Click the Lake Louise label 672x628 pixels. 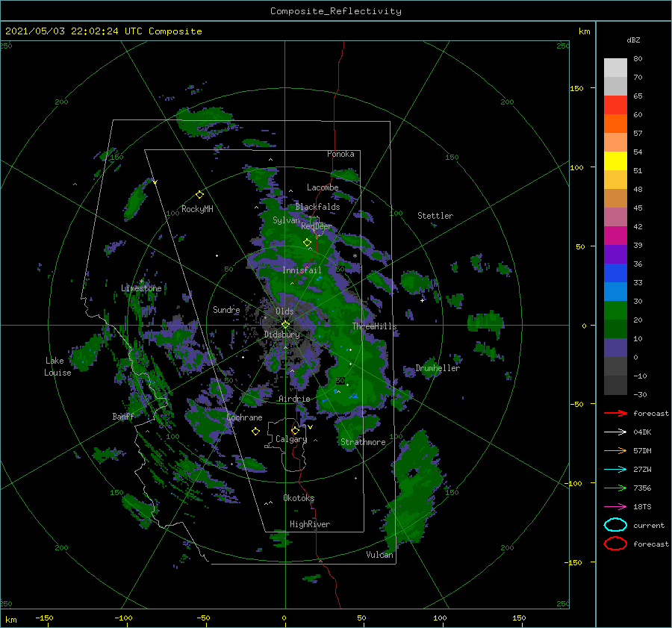[57, 367]
